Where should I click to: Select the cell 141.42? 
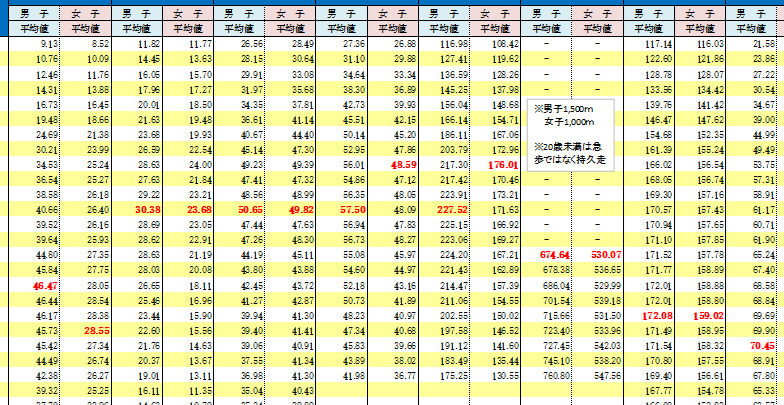click(x=710, y=104)
